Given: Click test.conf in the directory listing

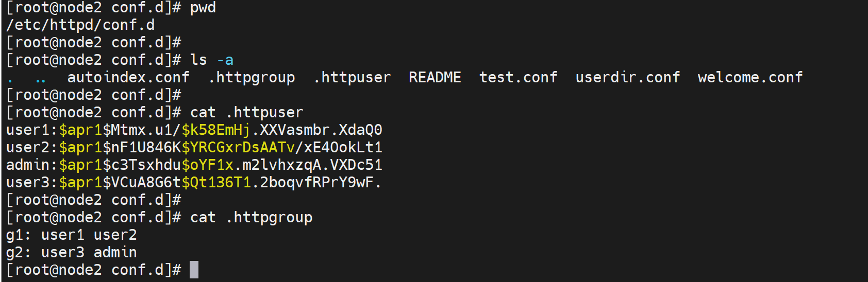Looking at the screenshot, I should [x=518, y=78].
